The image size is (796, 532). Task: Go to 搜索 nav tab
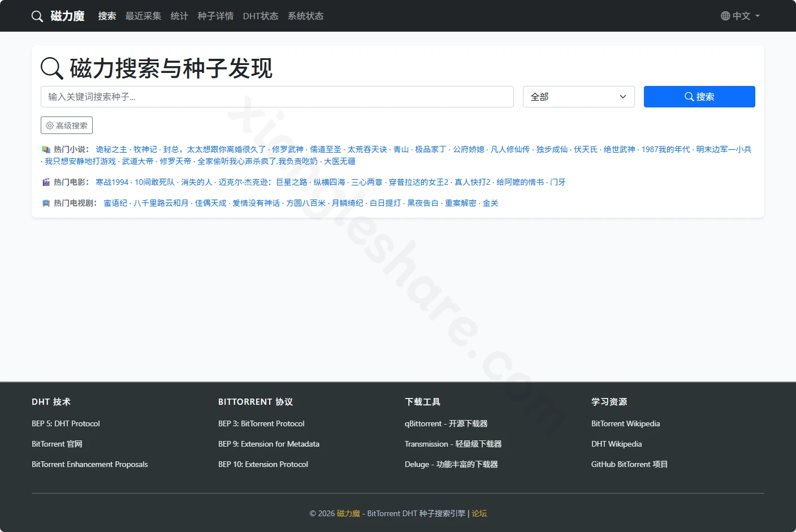107,16
